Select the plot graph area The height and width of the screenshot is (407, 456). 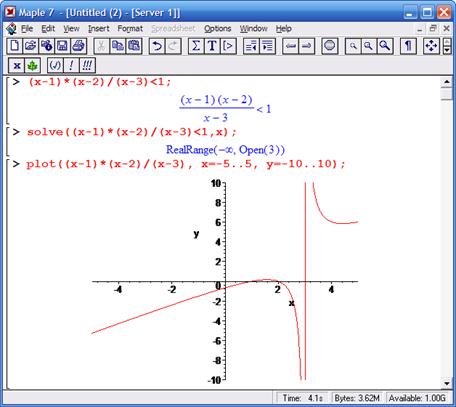[225, 282]
